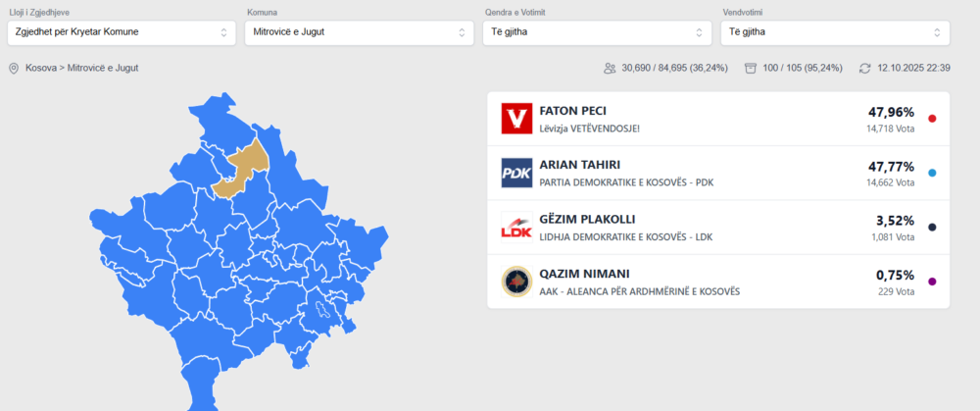Click the red dot for Faton Peci
980x411 pixels.
coord(931,119)
